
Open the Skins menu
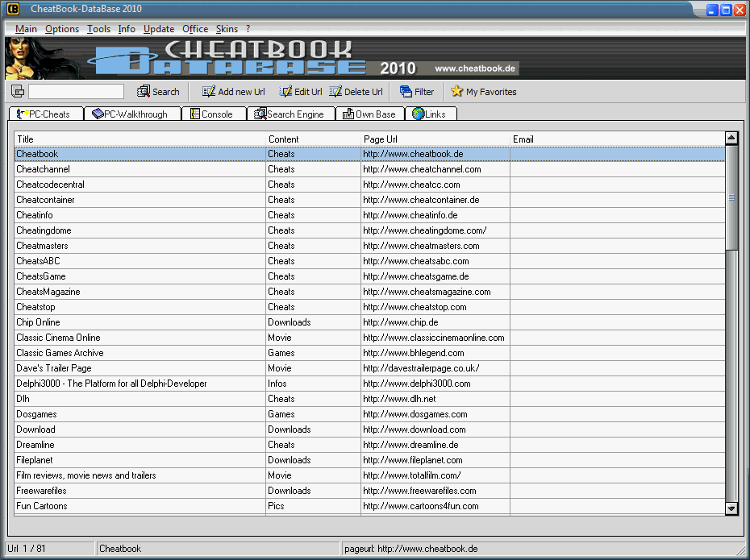pos(227,29)
